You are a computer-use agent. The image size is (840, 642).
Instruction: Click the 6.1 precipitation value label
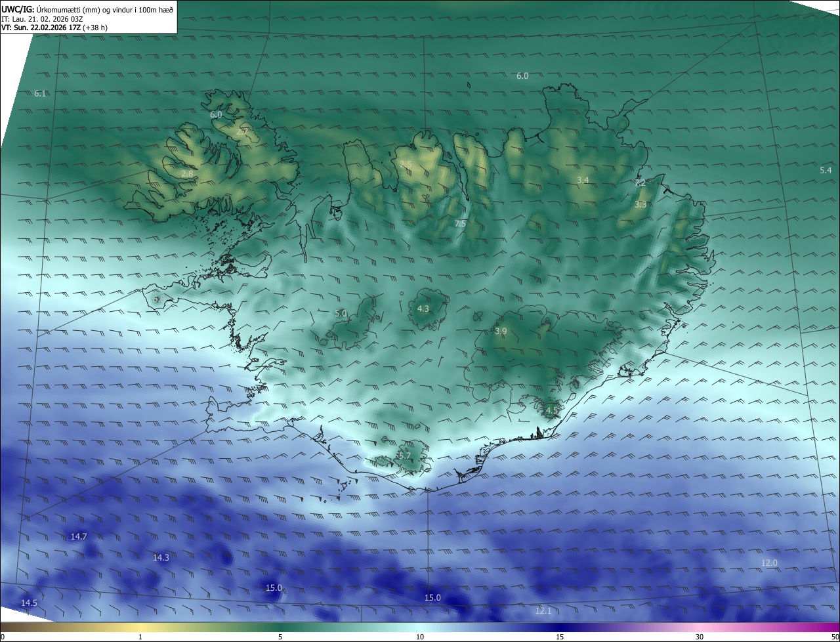click(x=40, y=94)
